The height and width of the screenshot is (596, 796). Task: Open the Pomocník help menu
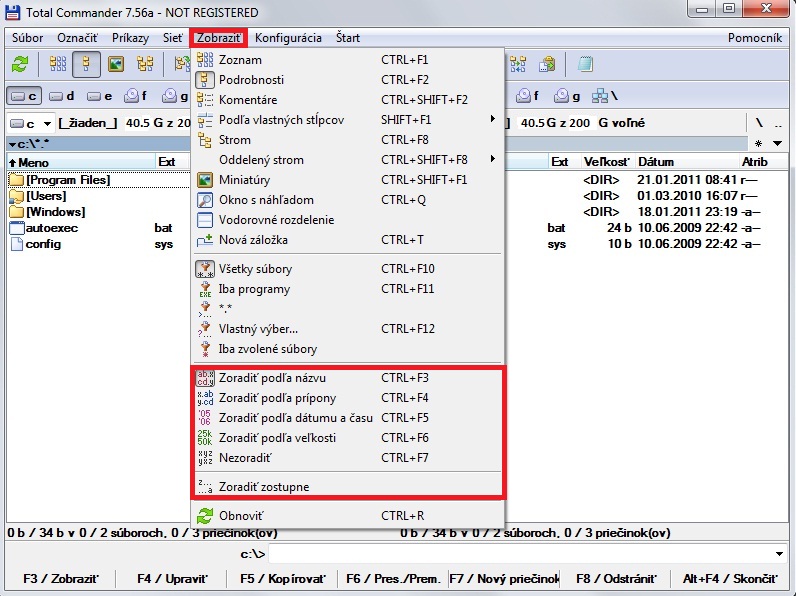(754, 38)
